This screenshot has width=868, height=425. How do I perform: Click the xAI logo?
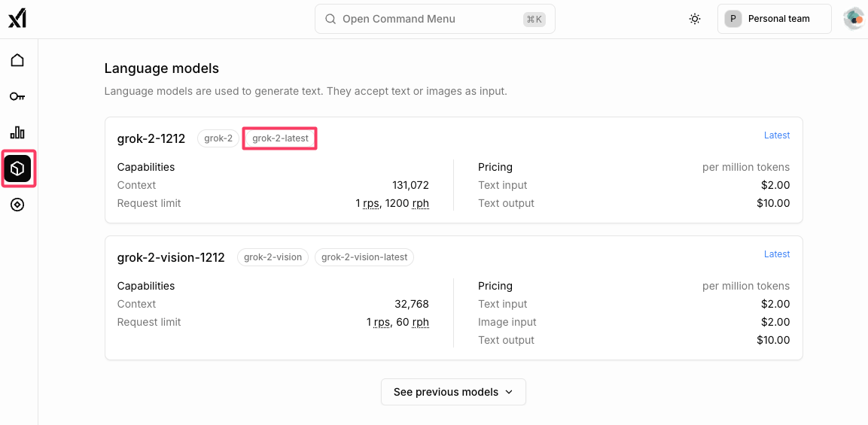pos(17,19)
